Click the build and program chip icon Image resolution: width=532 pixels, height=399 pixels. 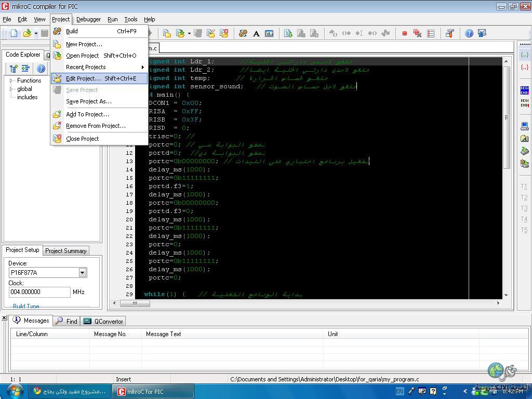pyautogui.click(x=525, y=164)
